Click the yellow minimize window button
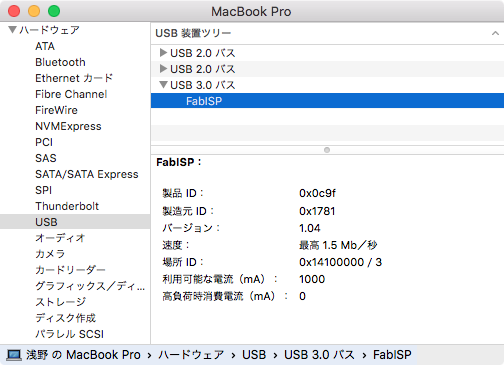The height and width of the screenshot is (365, 504). point(34,11)
